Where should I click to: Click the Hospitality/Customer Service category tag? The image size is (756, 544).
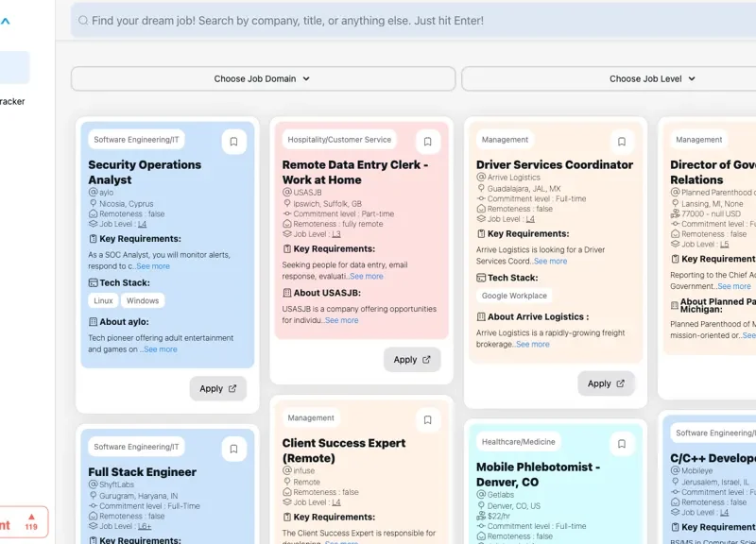(338, 140)
